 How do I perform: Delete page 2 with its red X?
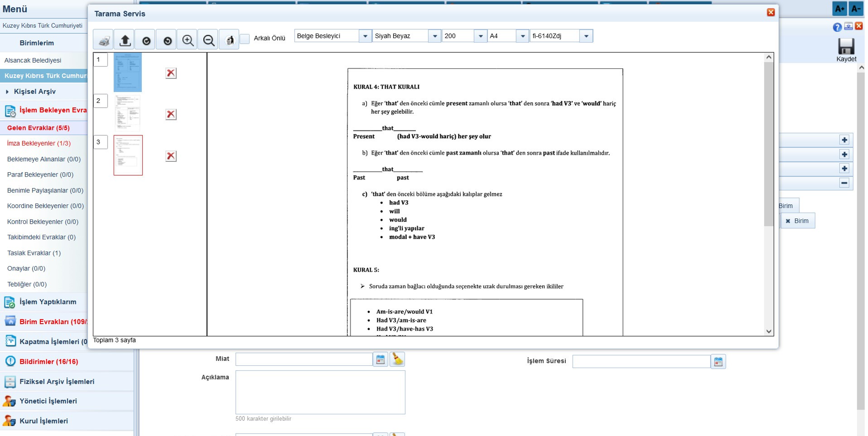[171, 114]
